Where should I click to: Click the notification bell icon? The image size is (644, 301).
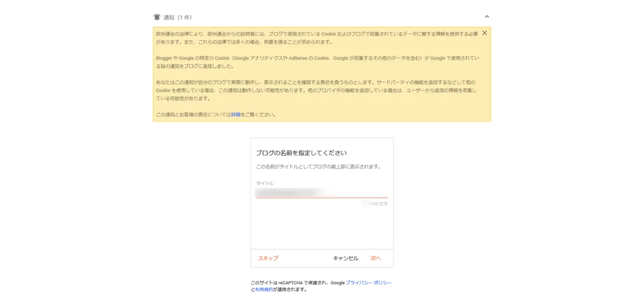[x=157, y=17]
